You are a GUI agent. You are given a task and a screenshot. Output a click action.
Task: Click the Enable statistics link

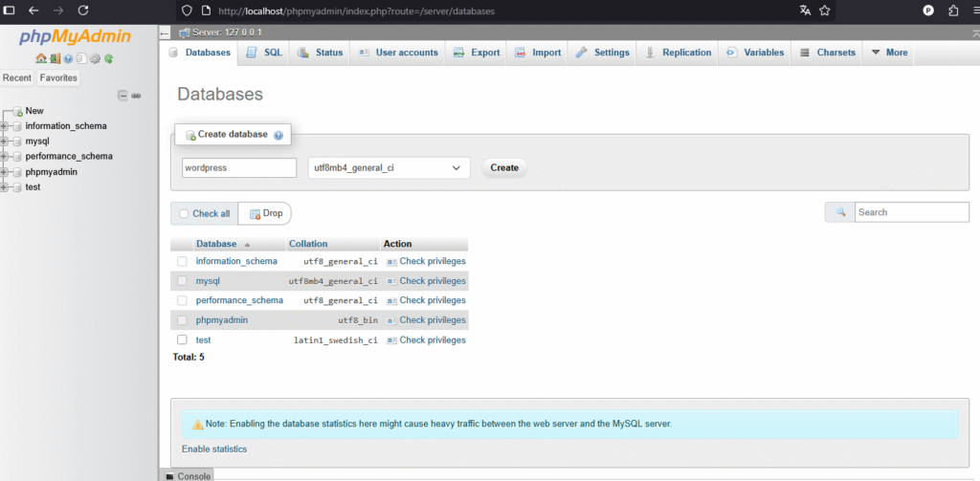(214, 449)
